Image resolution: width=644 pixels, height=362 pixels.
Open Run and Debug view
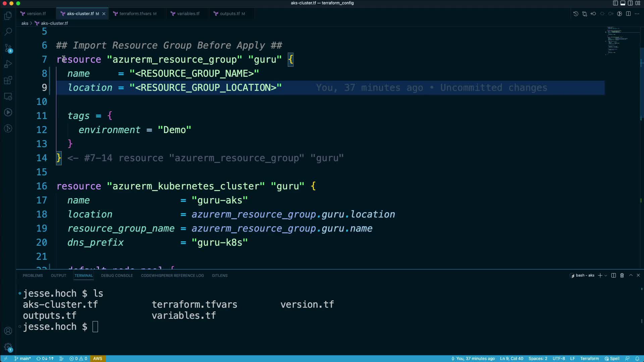tap(8, 64)
